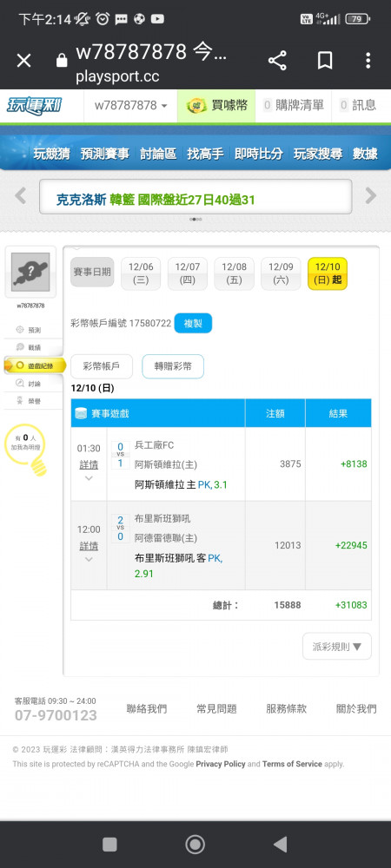391x868 pixels.
Task: Select date tab 12/08 (五)
Action: [234, 273]
